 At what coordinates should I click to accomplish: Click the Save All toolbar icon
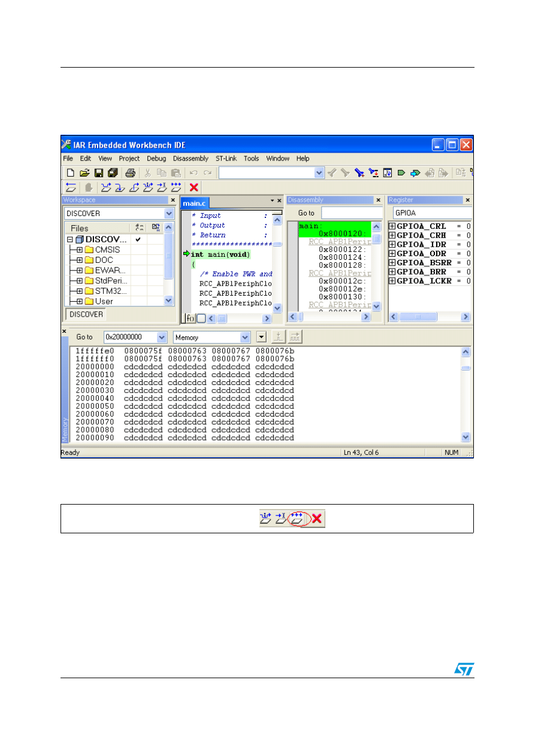pos(113,172)
